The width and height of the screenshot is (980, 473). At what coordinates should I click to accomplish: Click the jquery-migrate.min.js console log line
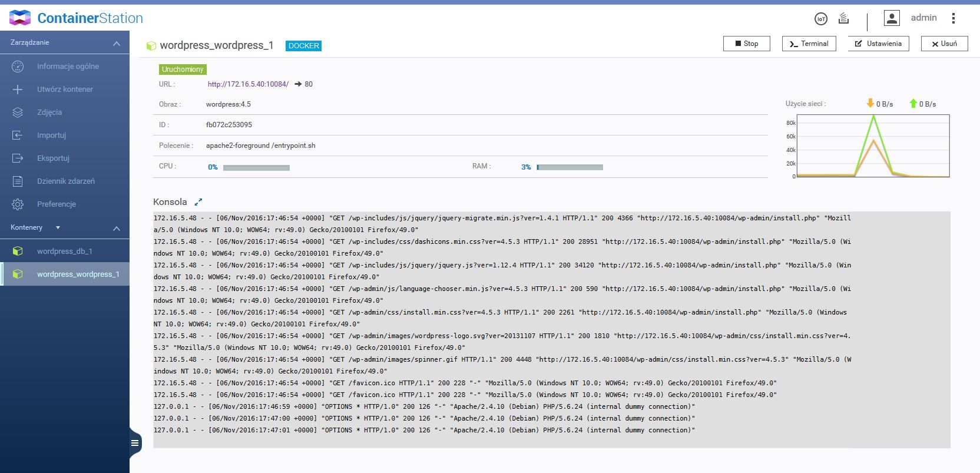(502, 224)
